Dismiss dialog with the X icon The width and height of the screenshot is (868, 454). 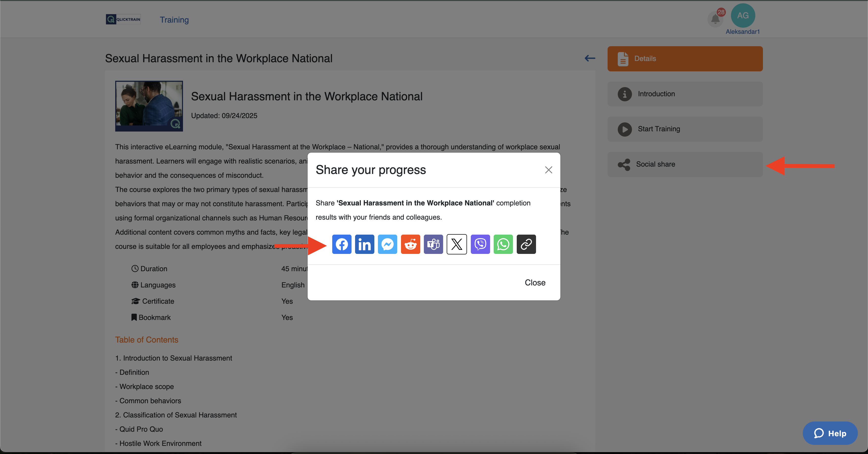(548, 170)
